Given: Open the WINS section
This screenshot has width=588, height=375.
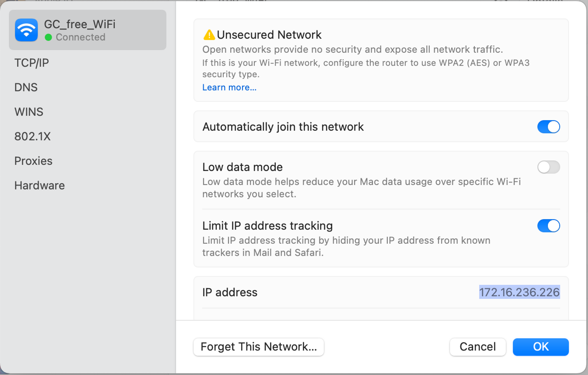Looking at the screenshot, I should 29,112.
